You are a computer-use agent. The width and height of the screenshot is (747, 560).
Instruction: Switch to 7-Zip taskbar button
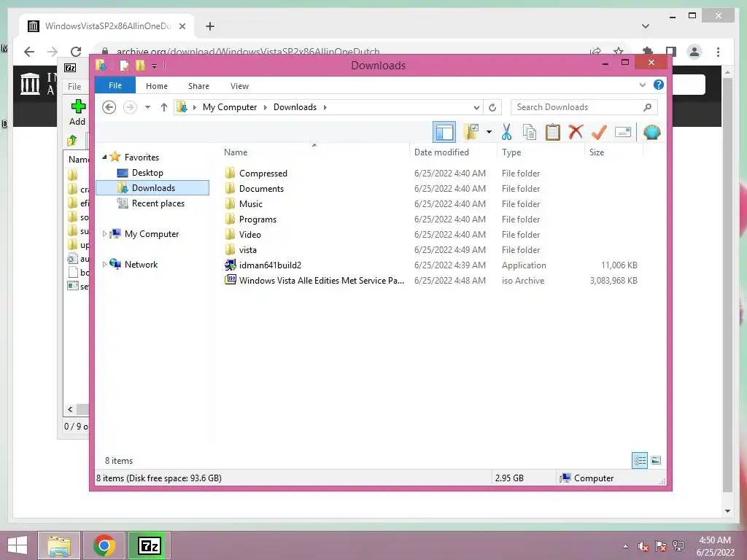point(149,545)
